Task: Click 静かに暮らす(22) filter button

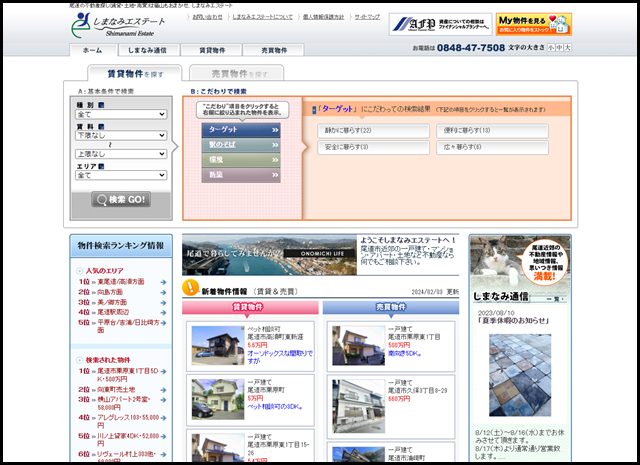Action: tap(373, 131)
